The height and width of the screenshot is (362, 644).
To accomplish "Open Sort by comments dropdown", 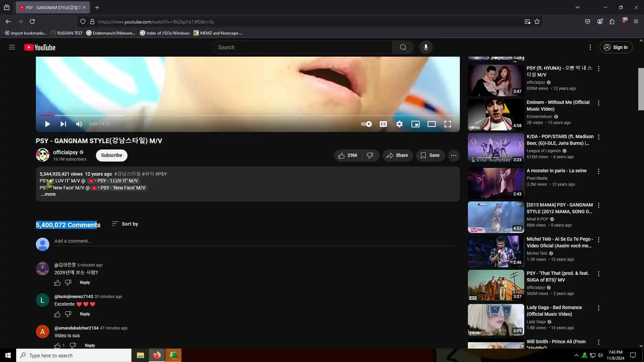I will [x=125, y=224].
